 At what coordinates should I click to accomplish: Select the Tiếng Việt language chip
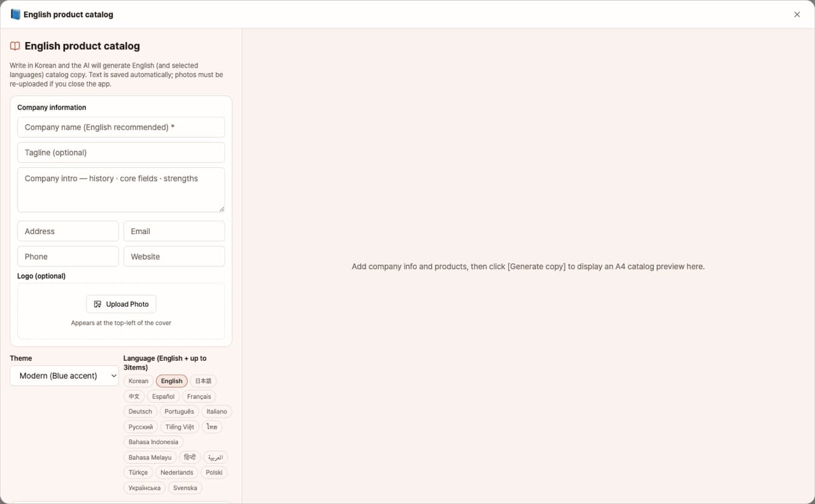click(180, 427)
